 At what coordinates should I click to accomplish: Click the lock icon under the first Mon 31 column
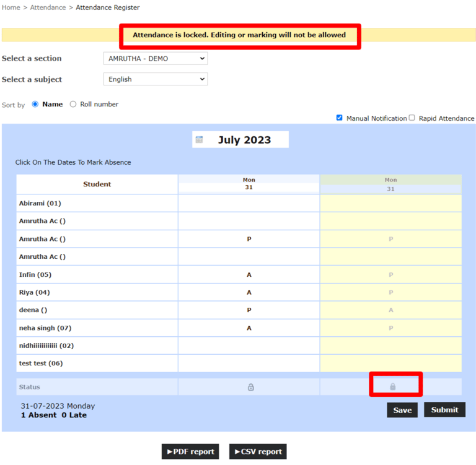[251, 387]
